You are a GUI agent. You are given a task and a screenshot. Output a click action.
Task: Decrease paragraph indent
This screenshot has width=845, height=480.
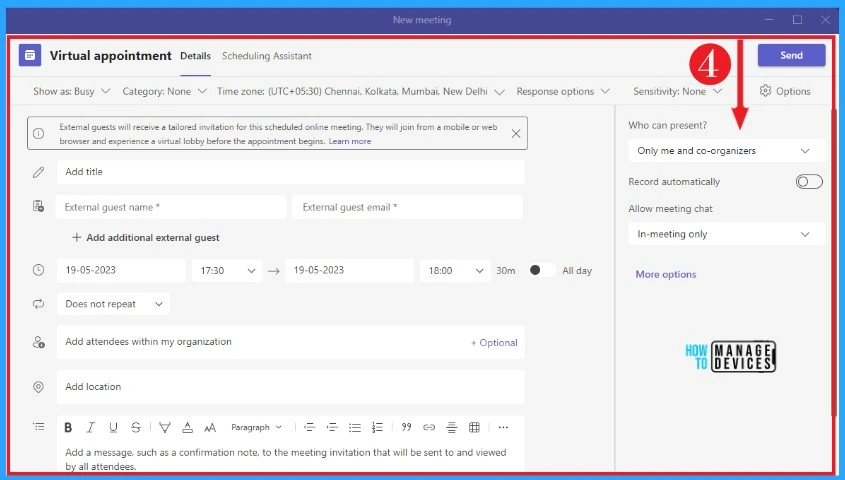tap(309, 427)
